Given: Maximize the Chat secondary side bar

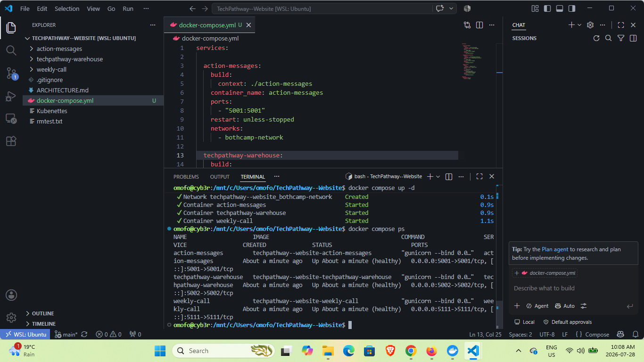Looking at the screenshot, I should [x=621, y=25].
